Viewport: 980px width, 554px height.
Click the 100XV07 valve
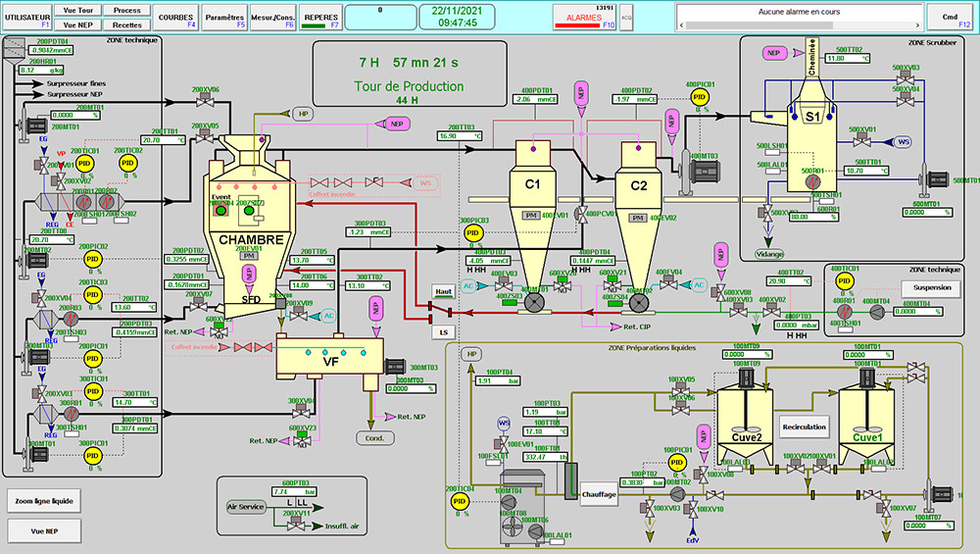coord(884,506)
